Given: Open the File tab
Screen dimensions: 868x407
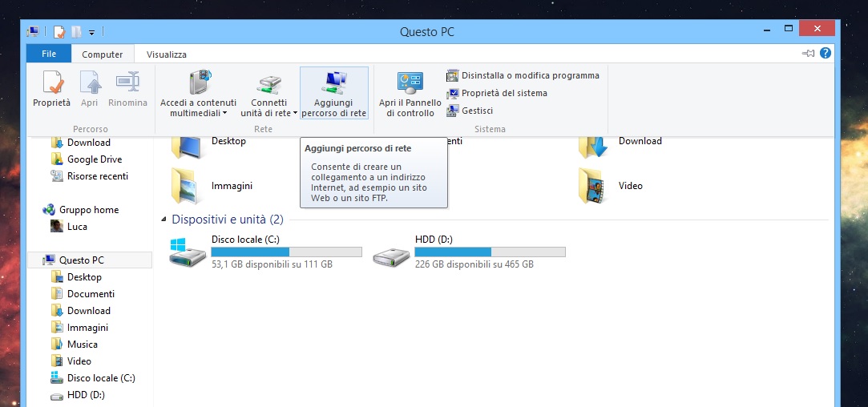Looking at the screenshot, I should point(49,54).
